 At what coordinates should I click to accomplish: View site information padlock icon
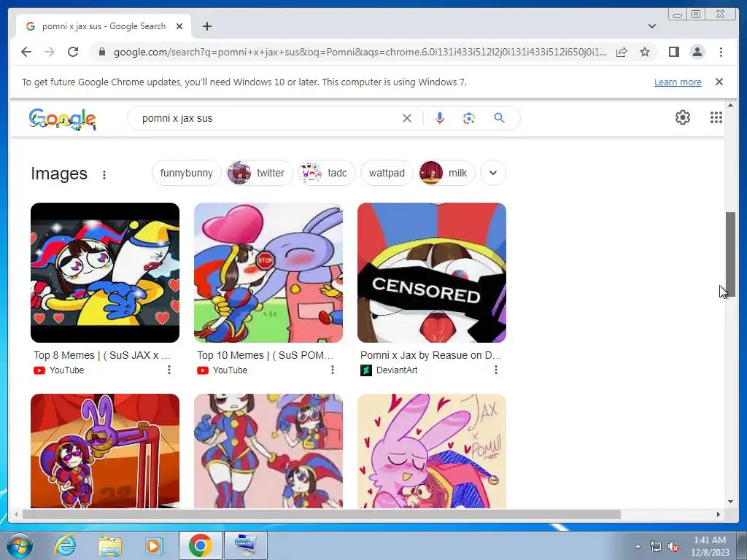102,52
